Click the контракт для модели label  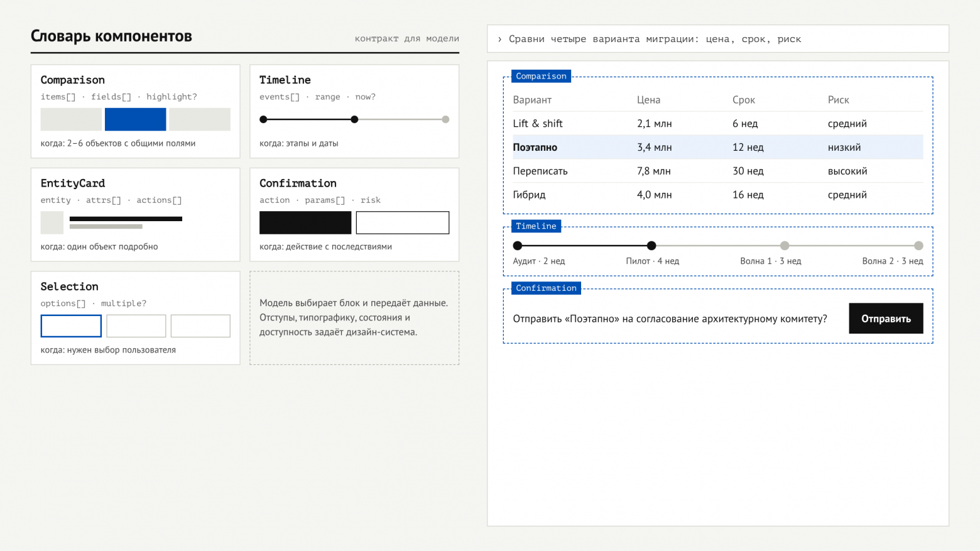click(407, 38)
